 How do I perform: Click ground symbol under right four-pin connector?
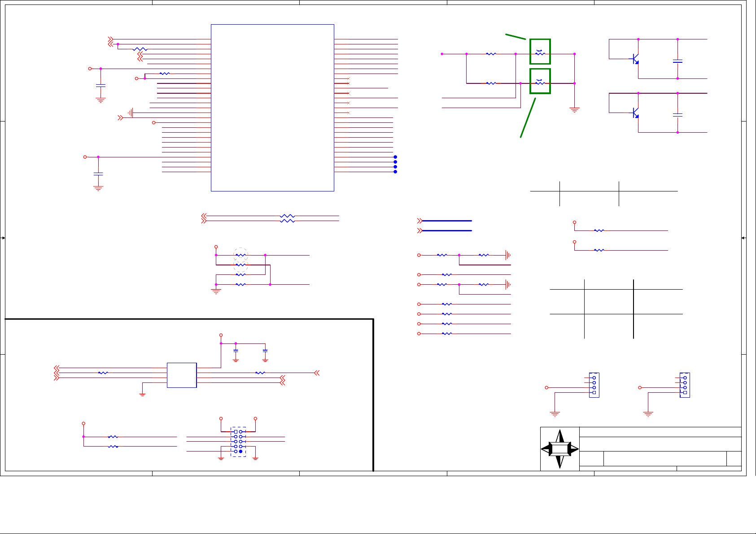(648, 414)
